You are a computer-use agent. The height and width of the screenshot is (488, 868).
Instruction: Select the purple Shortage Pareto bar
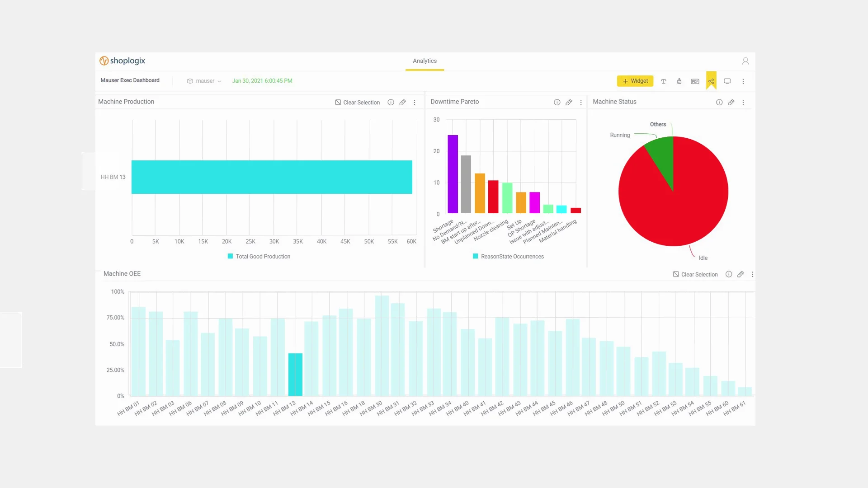(453, 174)
